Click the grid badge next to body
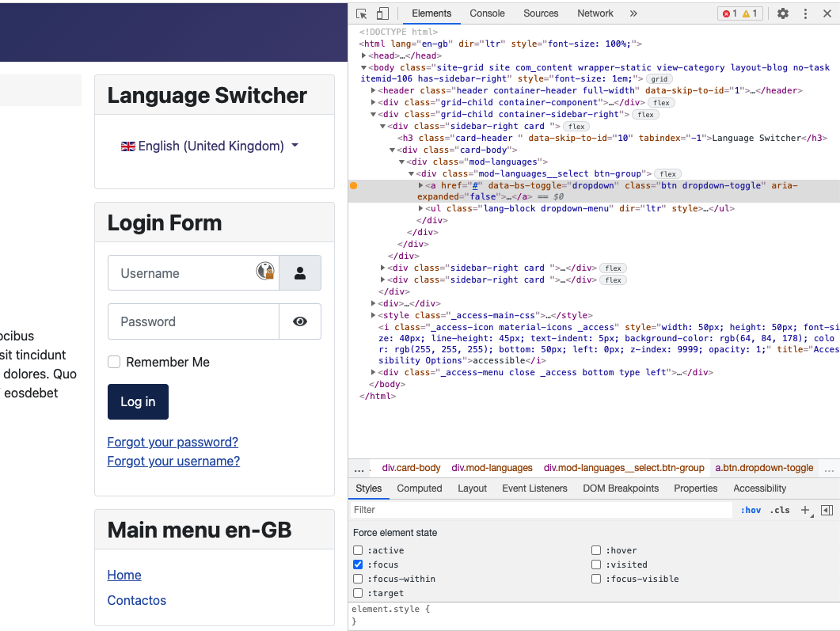The height and width of the screenshot is (631, 840). click(x=659, y=78)
